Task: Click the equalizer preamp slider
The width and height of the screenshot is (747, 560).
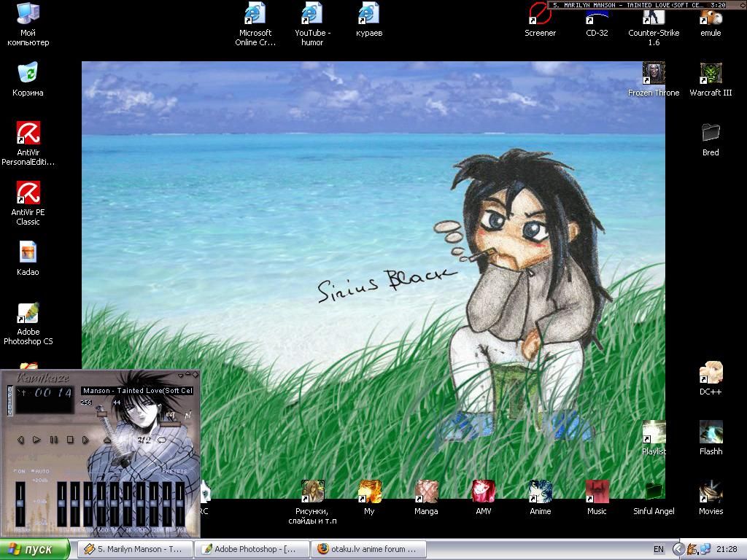Action: point(20,504)
